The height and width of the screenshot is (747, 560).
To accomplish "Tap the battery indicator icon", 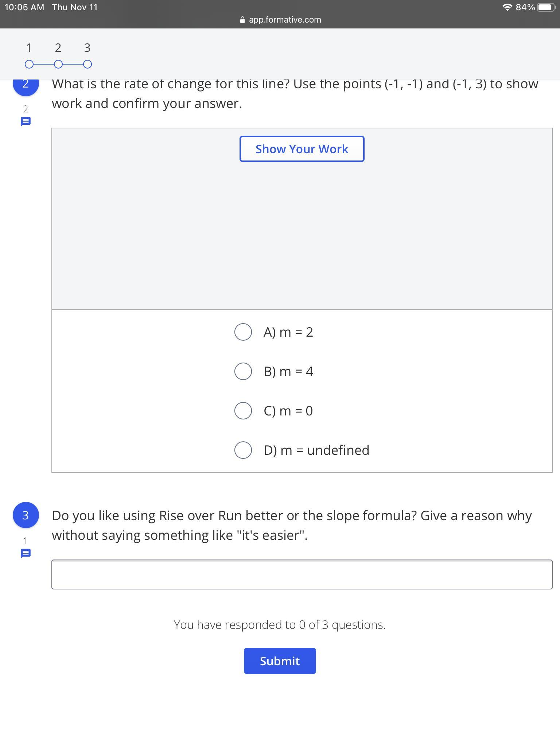I will (546, 7).
